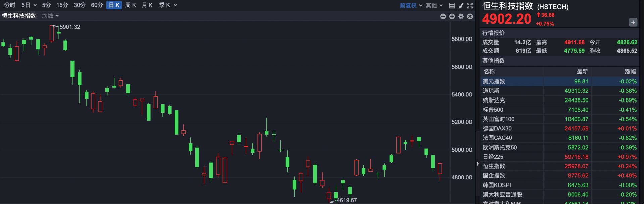Open the multi-chart grid layout icon

click(452, 5)
